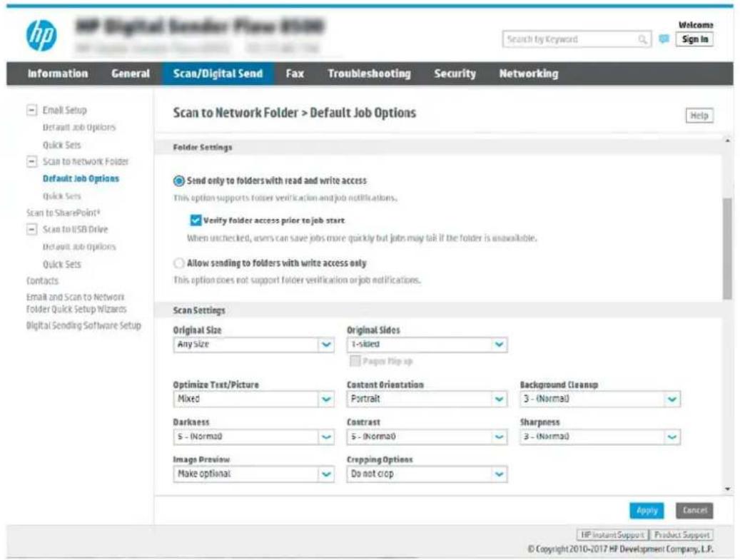Open the Image Preview dropdown
Viewport: 740px width, 560px height.
pyautogui.click(x=253, y=474)
